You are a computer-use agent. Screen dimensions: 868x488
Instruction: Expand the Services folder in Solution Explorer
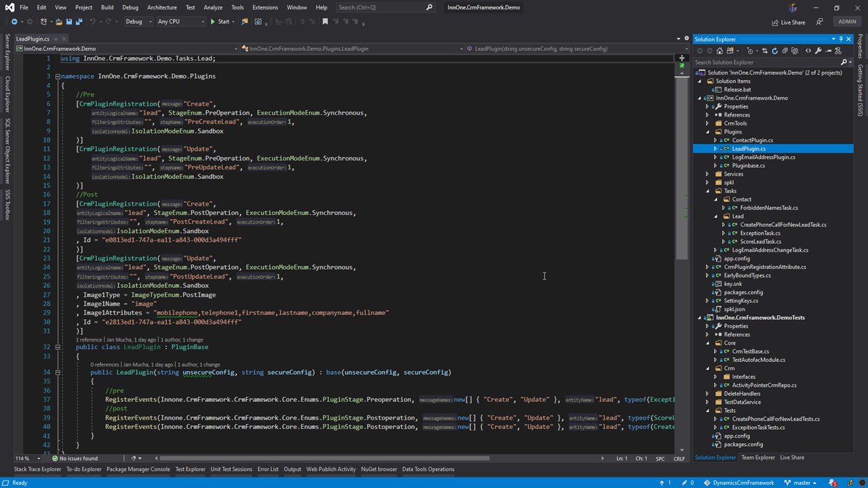point(709,174)
